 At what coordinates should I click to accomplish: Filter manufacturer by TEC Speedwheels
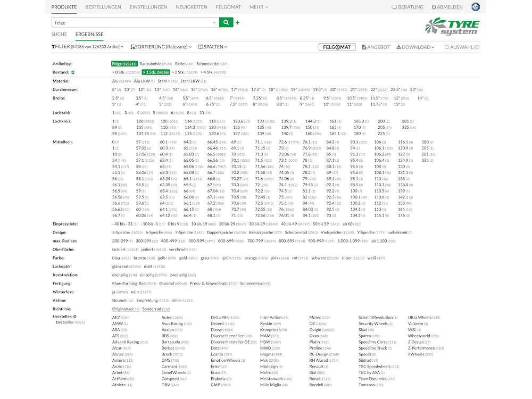tap(379, 367)
